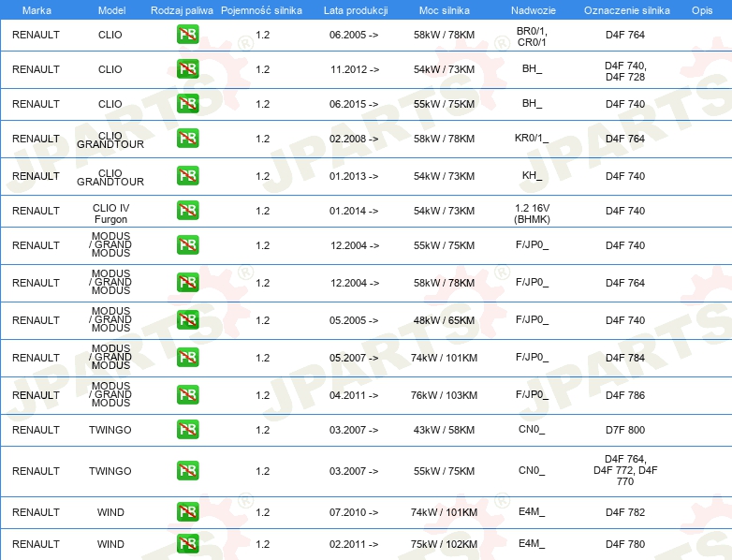Viewport: 732px width, 560px height.
Task: Click the Model column header
Action: (111, 10)
